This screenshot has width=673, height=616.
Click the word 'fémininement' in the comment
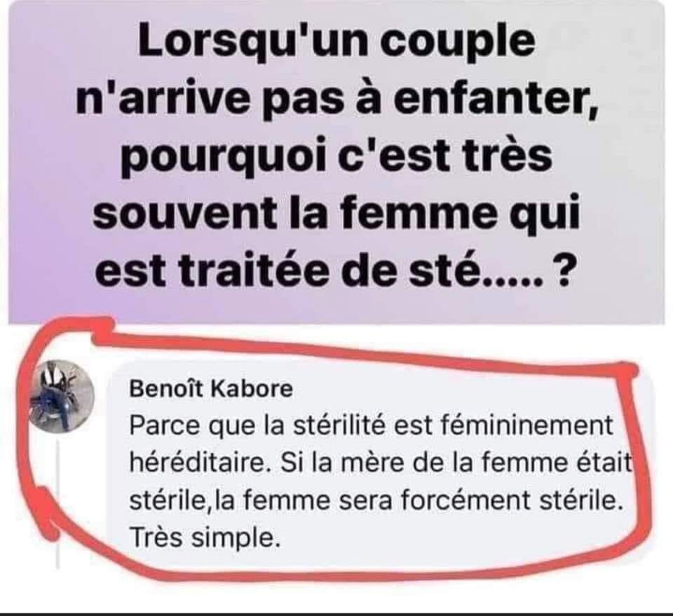(525, 425)
